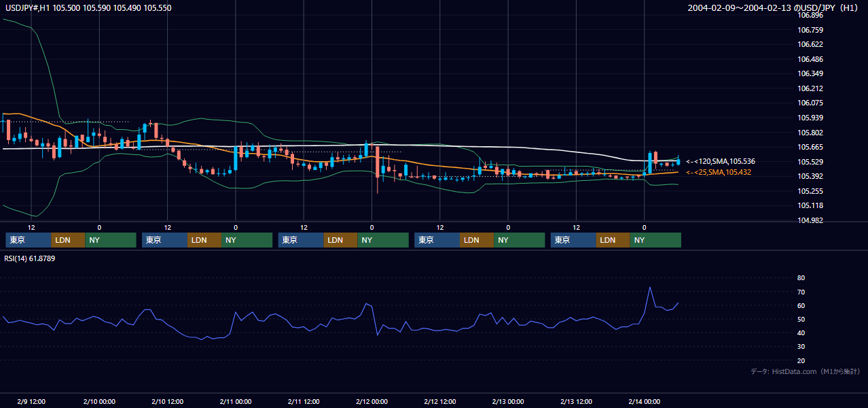
Task: Select the 25 SMA label 105.432
Action: point(719,172)
